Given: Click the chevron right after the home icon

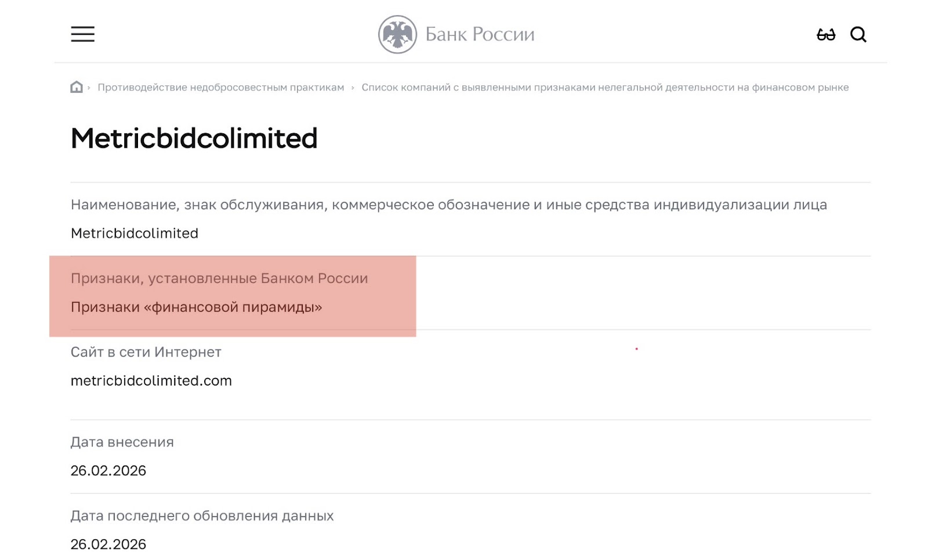Looking at the screenshot, I should pyautogui.click(x=89, y=88).
